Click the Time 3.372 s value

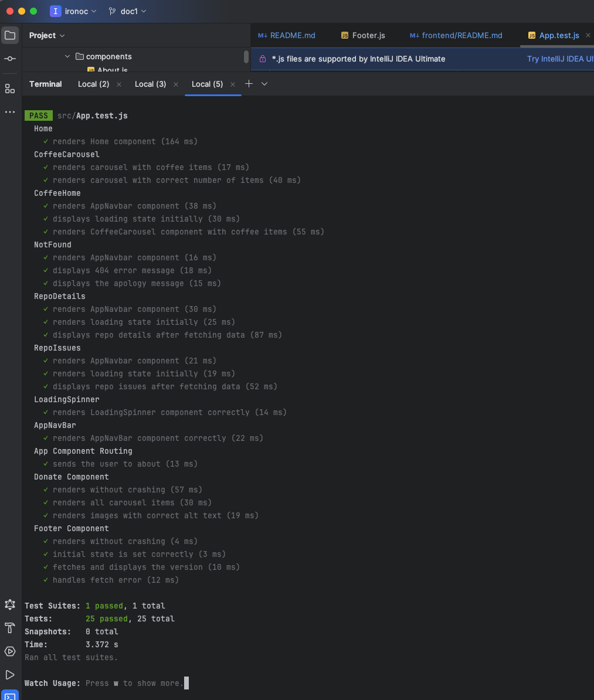coord(102,645)
